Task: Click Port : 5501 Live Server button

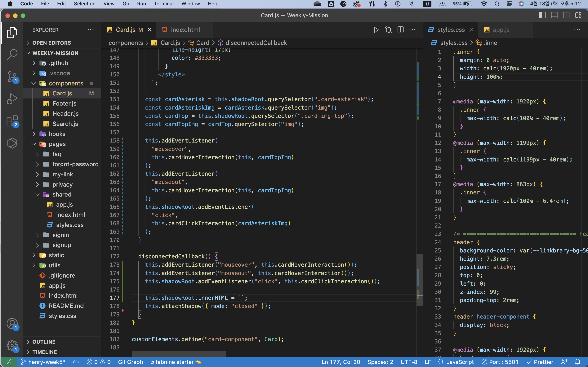Action: 500,362
